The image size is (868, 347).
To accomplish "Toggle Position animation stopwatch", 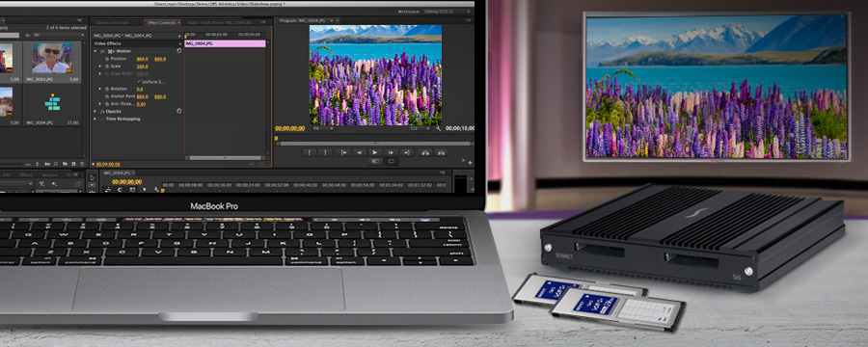I will pyautogui.click(x=107, y=58).
